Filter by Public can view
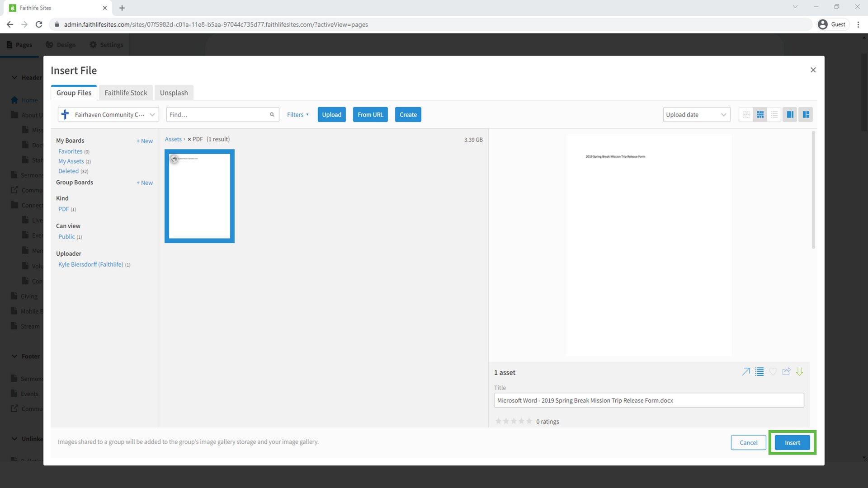868x488 pixels. [x=66, y=237]
